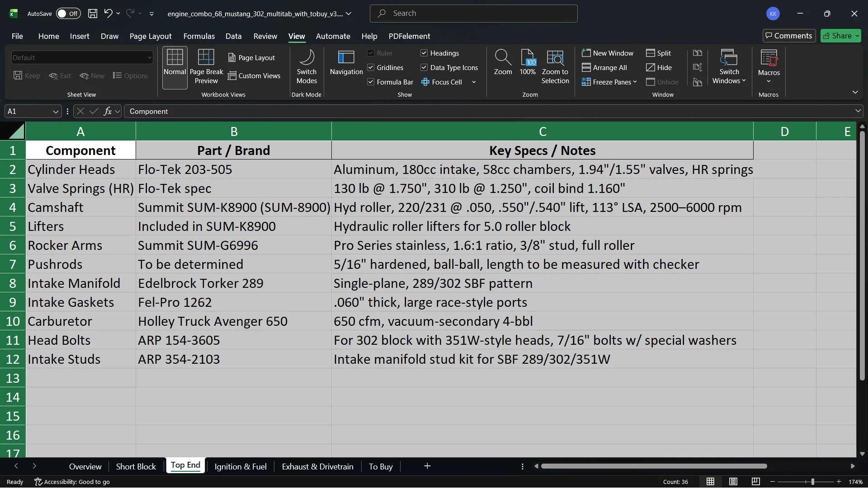Open Page Layout view

(251, 58)
